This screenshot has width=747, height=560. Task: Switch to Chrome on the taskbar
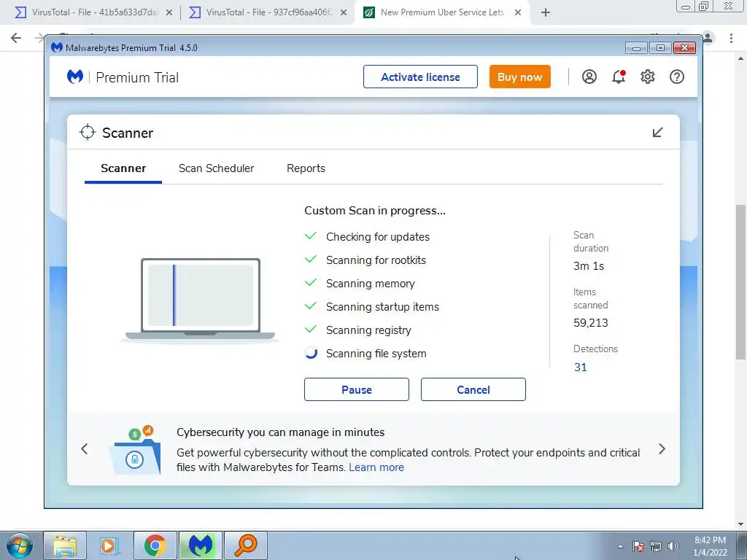(x=155, y=545)
